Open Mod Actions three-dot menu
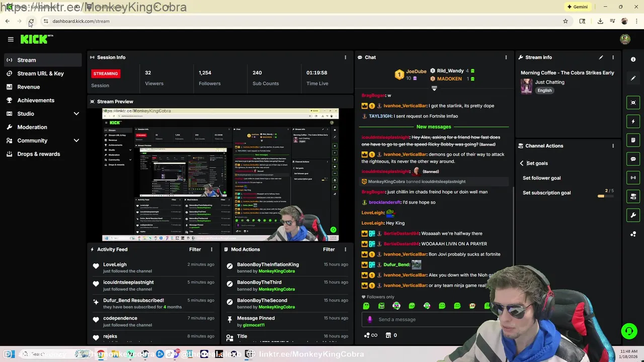The image size is (644, 362). pos(345,249)
